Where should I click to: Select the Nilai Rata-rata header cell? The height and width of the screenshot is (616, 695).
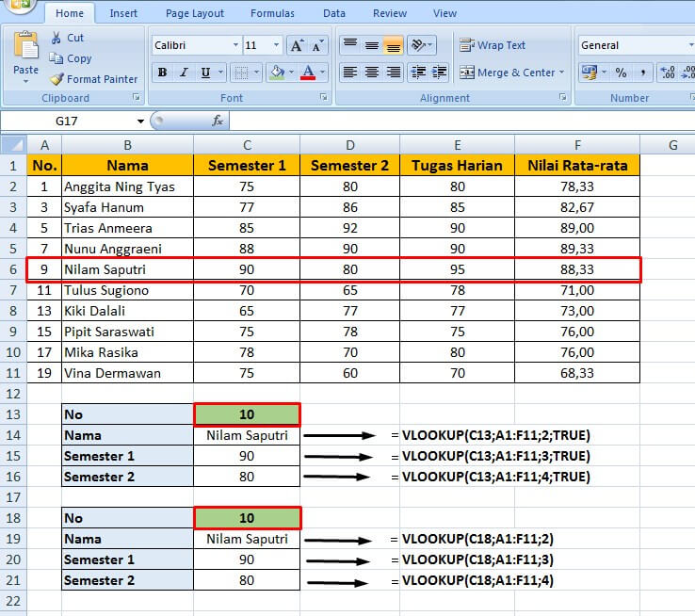pyautogui.click(x=577, y=166)
